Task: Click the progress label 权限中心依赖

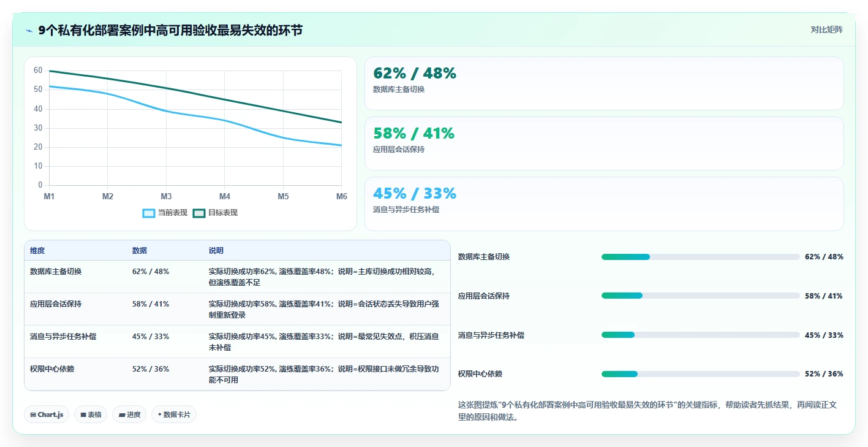Action: (480, 374)
